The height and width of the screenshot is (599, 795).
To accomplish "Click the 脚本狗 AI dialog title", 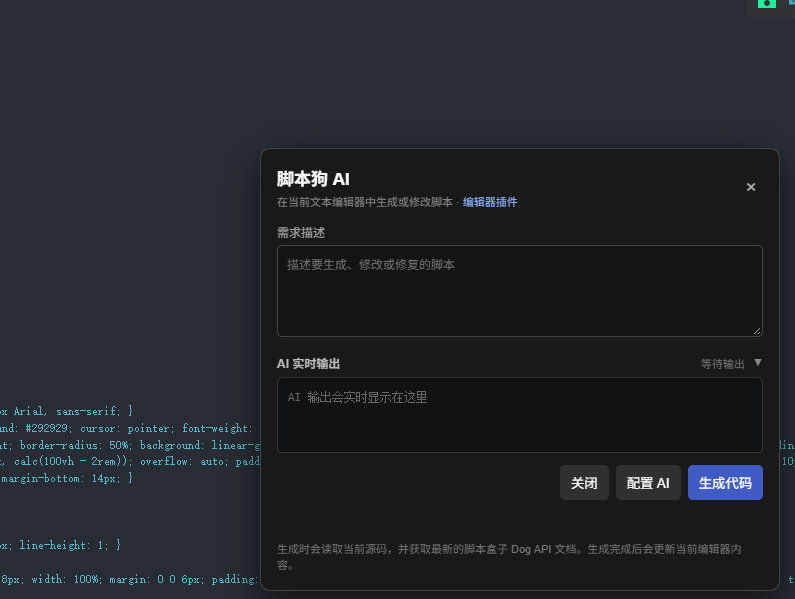I will click(x=313, y=179).
